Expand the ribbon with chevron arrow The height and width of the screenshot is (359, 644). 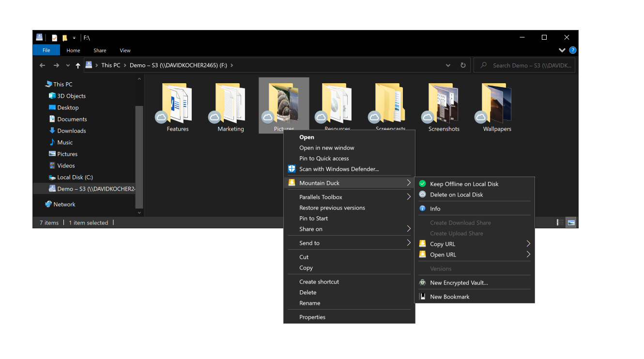pos(562,50)
